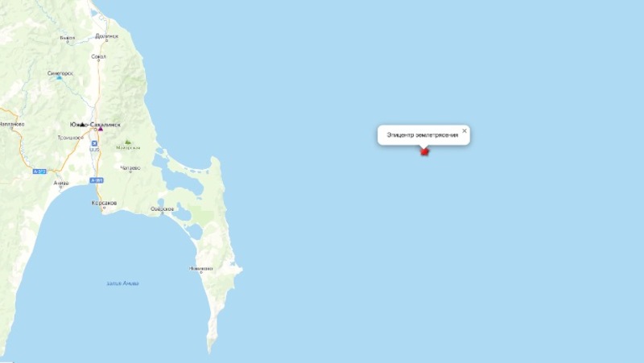Select the purple triangle marker at Южно-Сахалинск

click(x=101, y=129)
